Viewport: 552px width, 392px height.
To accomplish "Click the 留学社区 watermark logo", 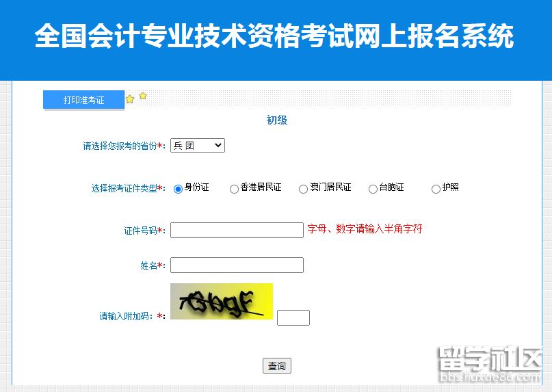I will pos(490,365).
